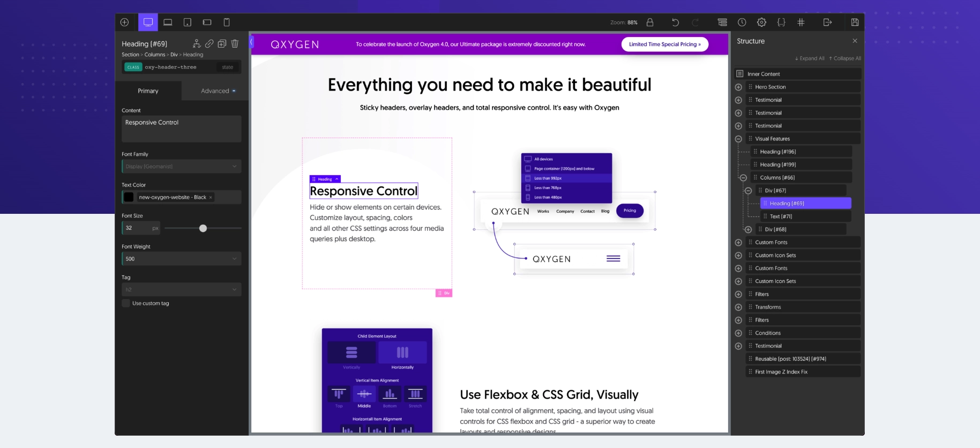Click the pink Div tag on canvas

pyautogui.click(x=444, y=293)
